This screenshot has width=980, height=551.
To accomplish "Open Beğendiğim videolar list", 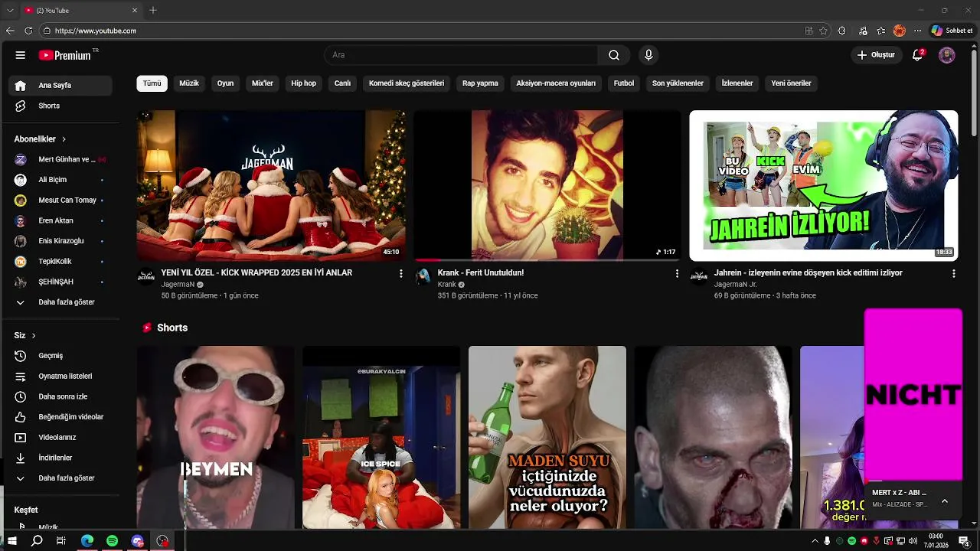I will [60, 417].
